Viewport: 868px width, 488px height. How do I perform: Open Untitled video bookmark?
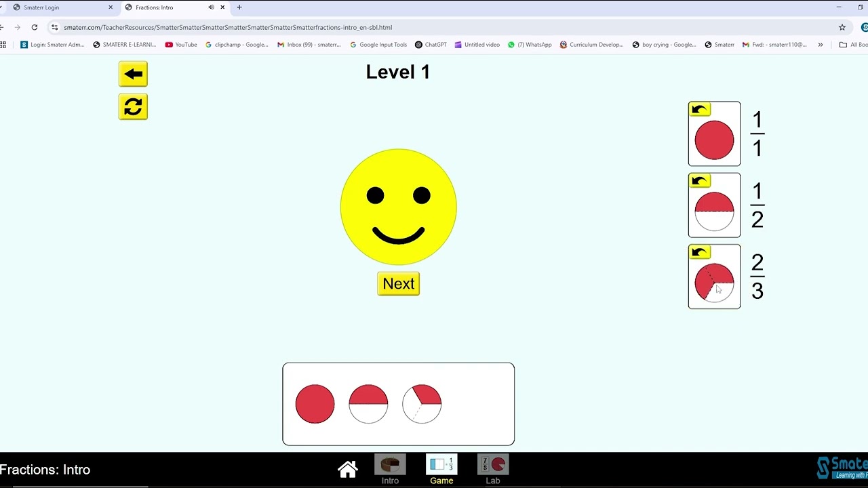[x=477, y=45]
